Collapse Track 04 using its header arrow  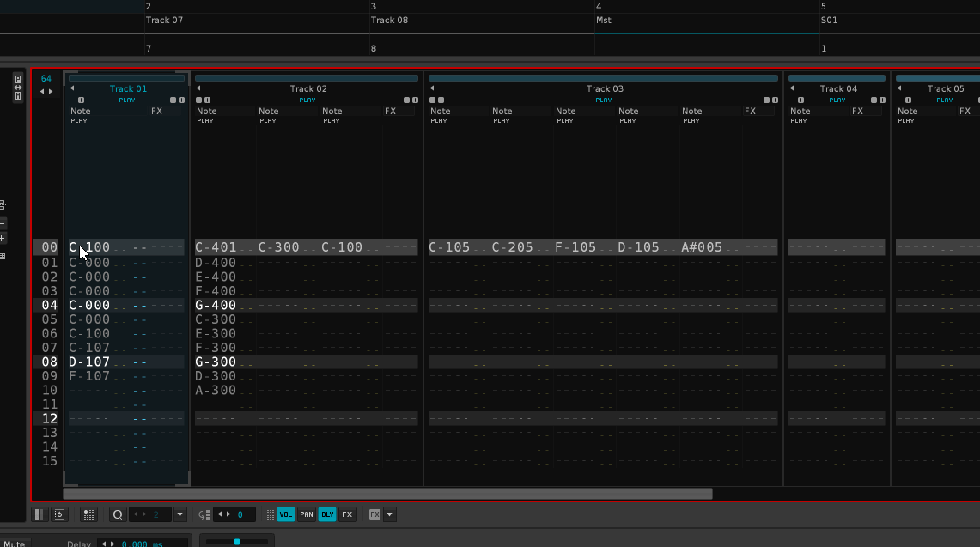click(x=792, y=88)
